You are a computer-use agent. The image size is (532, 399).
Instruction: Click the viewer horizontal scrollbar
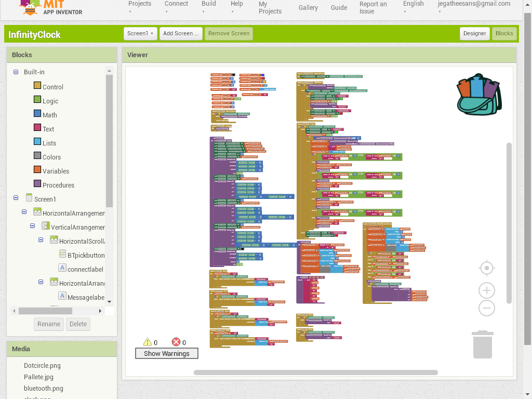pyautogui.click(x=315, y=372)
